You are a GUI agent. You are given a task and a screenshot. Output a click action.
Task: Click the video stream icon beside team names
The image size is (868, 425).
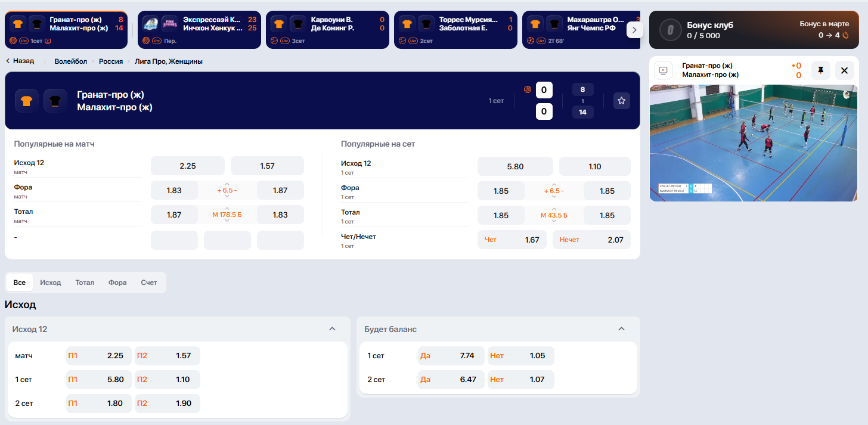(x=663, y=70)
